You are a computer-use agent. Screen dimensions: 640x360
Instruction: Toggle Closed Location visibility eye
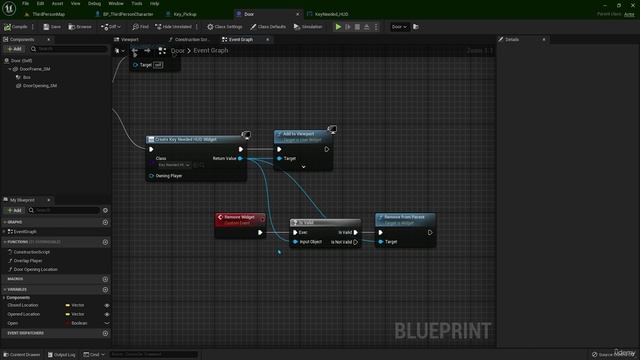pos(107,305)
